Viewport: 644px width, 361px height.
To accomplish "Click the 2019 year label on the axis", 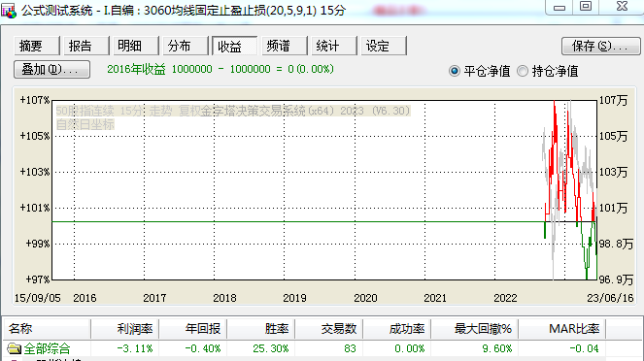I will [x=294, y=298].
